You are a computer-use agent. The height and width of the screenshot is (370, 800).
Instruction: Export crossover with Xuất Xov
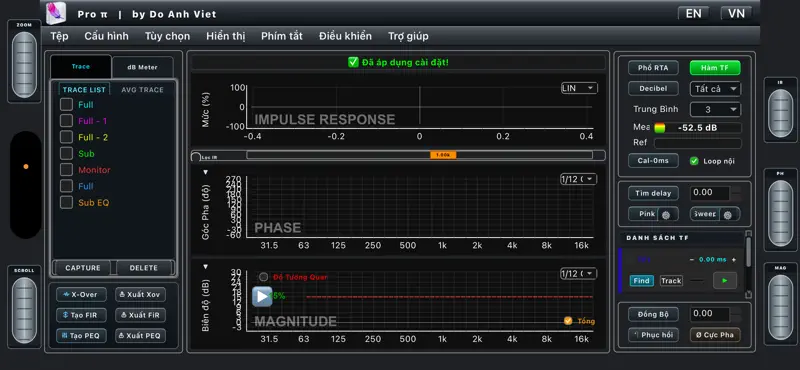140,294
